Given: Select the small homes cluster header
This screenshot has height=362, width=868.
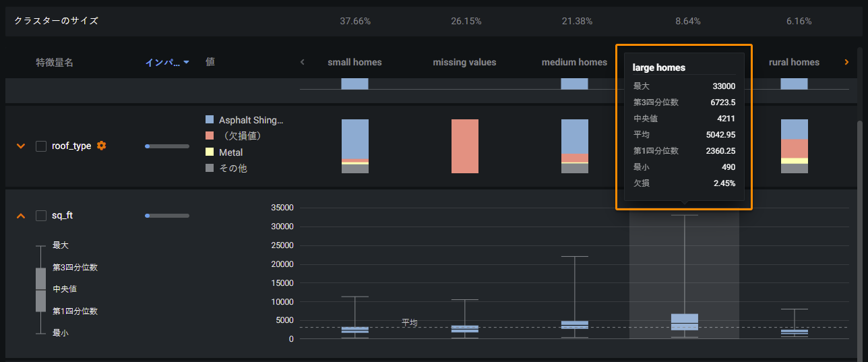Looking at the screenshot, I should click(354, 62).
